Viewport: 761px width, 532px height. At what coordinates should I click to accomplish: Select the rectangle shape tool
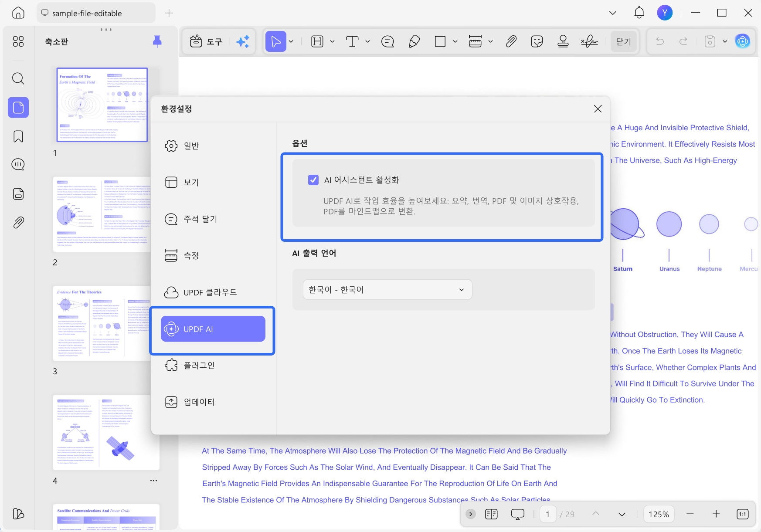click(x=440, y=41)
